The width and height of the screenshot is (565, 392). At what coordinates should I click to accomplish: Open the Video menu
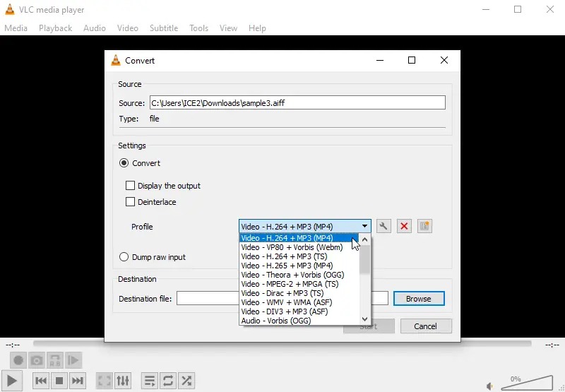tap(128, 28)
